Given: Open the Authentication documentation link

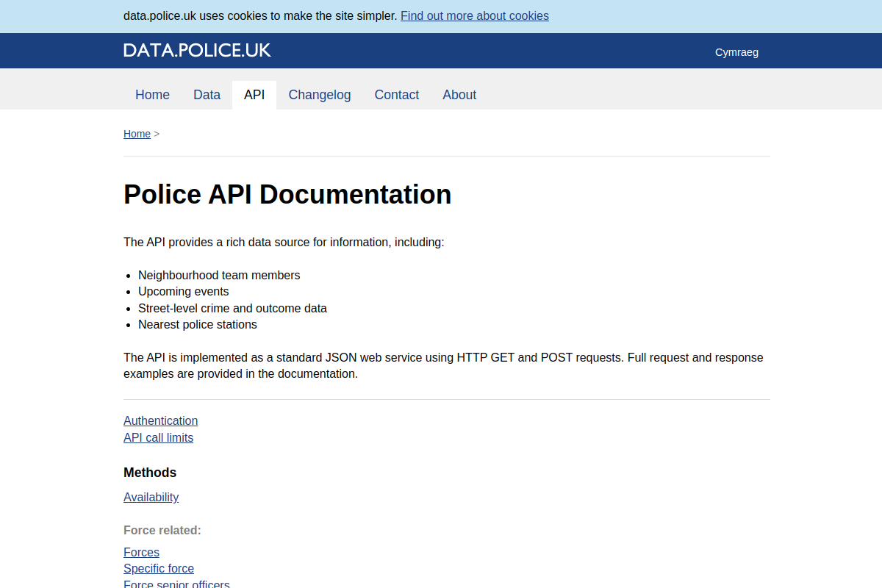Looking at the screenshot, I should (160, 420).
